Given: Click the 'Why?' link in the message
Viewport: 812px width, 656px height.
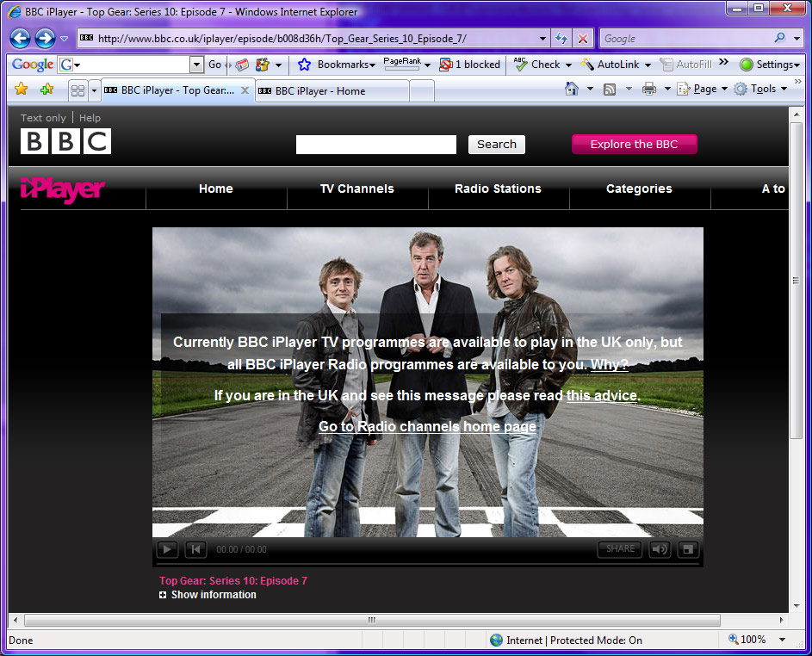Looking at the screenshot, I should tap(610, 365).
